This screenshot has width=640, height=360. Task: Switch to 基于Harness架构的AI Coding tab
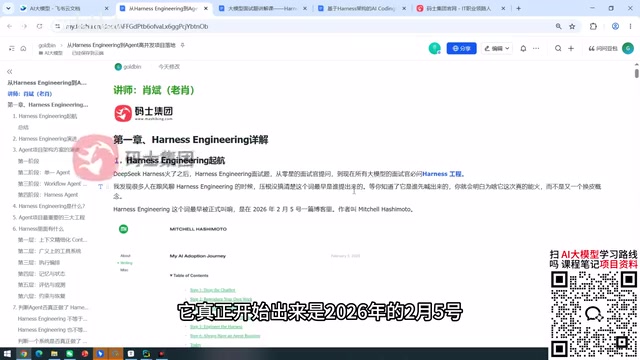pyautogui.click(x=361, y=8)
